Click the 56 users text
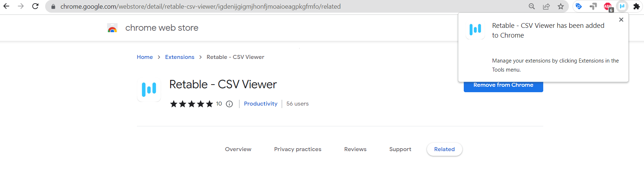Image resolution: width=644 pixels, height=171 pixels. click(x=298, y=104)
